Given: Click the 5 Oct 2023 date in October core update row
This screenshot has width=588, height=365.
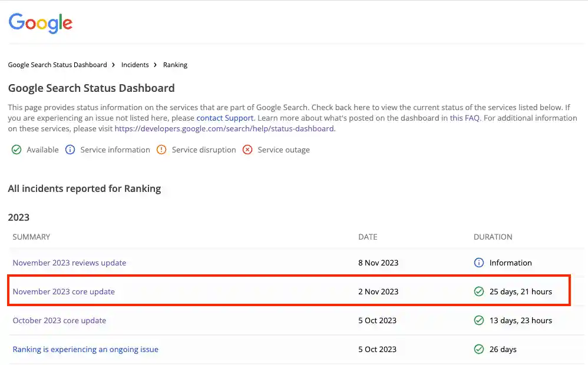Looking at the screenshot, I should coord(377,320).
